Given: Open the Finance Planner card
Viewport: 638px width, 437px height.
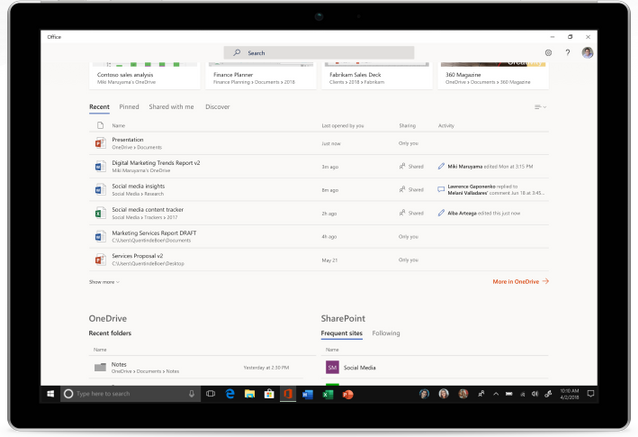Looking at the screenshot, I should point(261,75).
